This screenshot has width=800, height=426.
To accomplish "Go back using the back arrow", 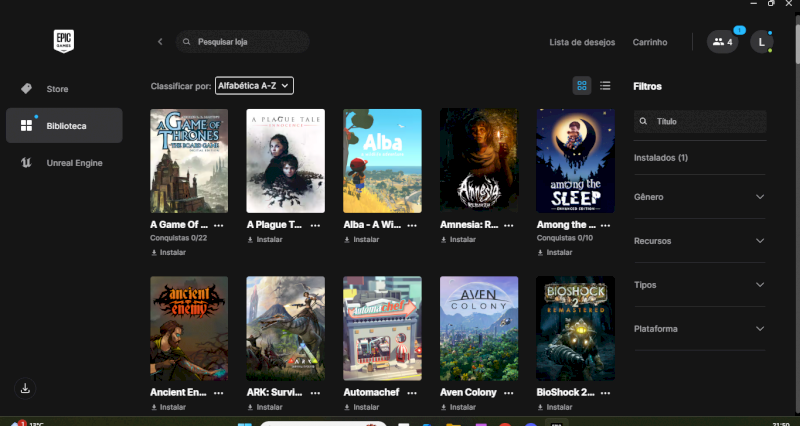I will point(160,42).
